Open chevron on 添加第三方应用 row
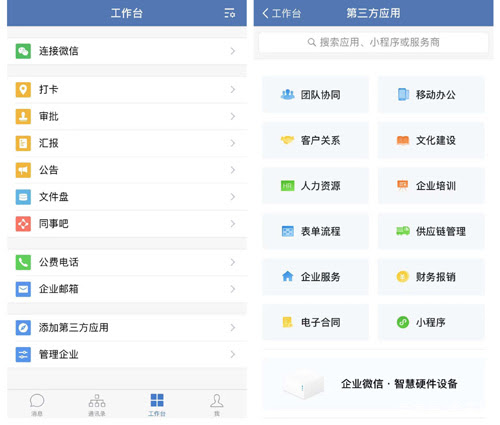The image size is (500, 425). [233, 327]
